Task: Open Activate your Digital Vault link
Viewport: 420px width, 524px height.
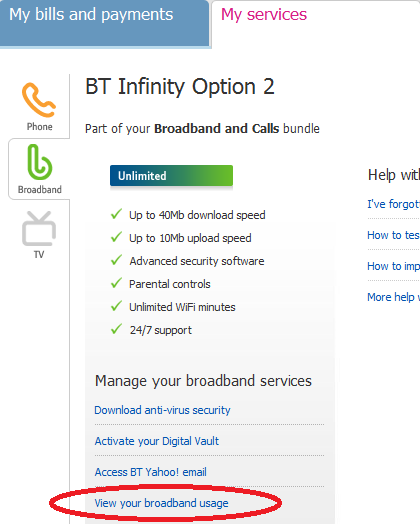Action: (157, 441)
